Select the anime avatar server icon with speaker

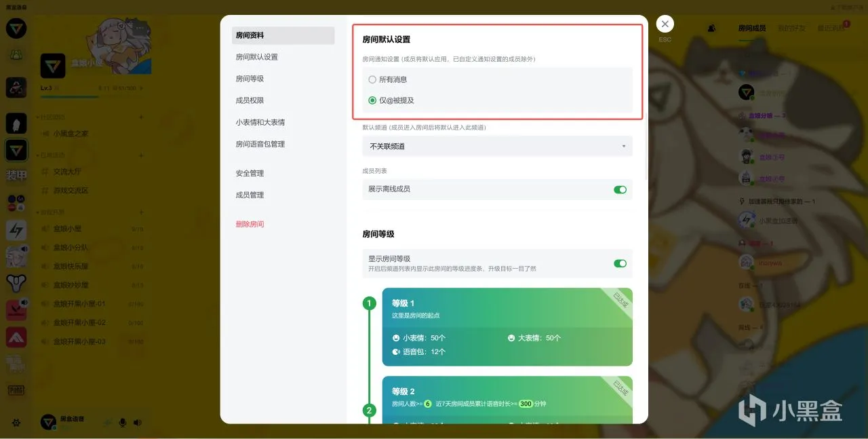click(16, 256)
